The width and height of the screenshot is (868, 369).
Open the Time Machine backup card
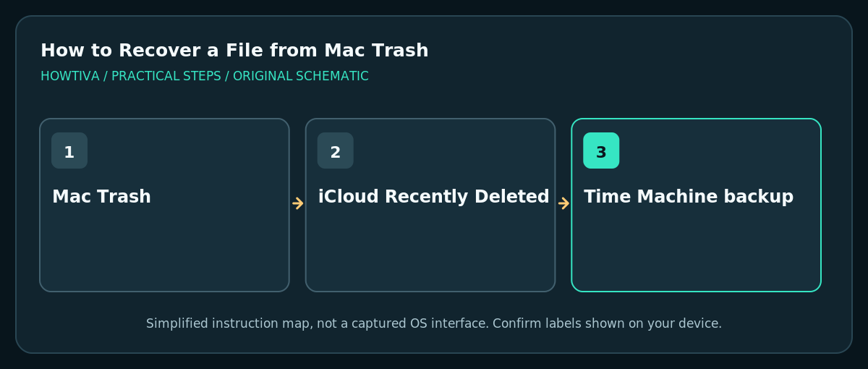tap(697, 205)
